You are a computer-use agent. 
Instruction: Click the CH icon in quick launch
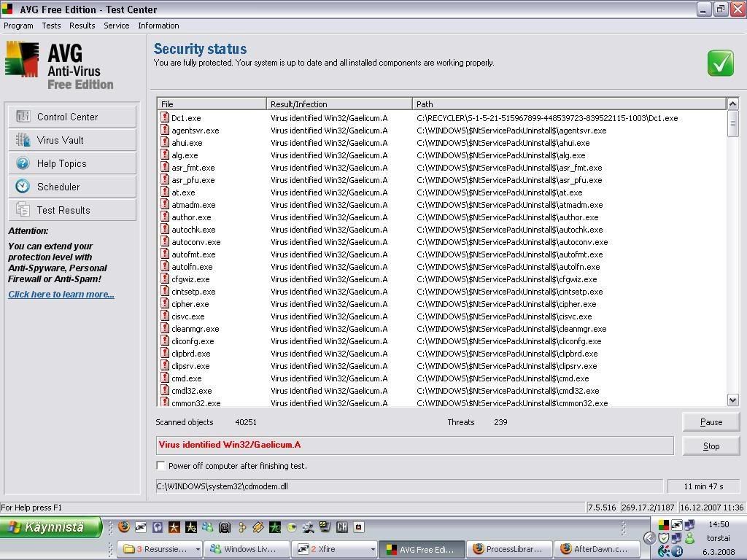(342, 526)
